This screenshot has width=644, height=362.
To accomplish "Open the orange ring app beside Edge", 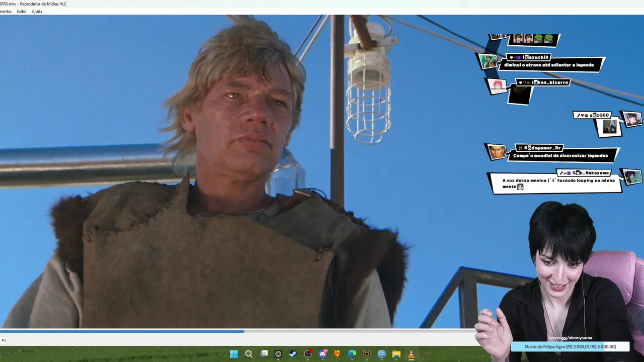I will tap(367, 354).
